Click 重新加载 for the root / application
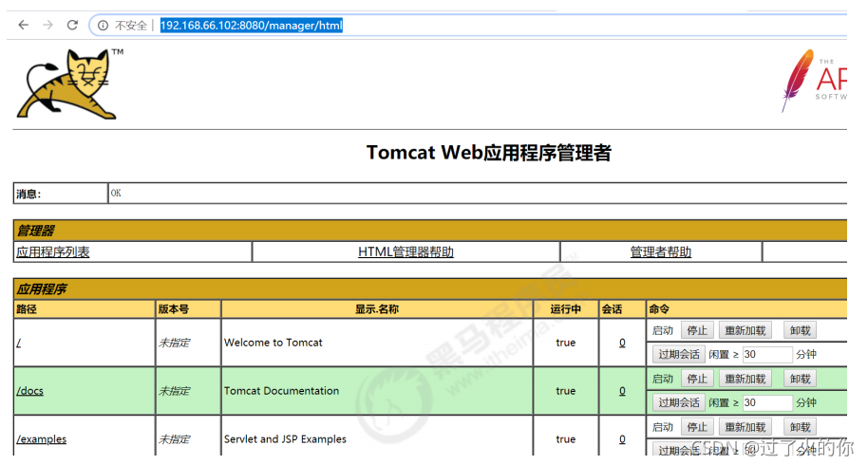The width and height of the screenshot is (868, 465). 745,330
